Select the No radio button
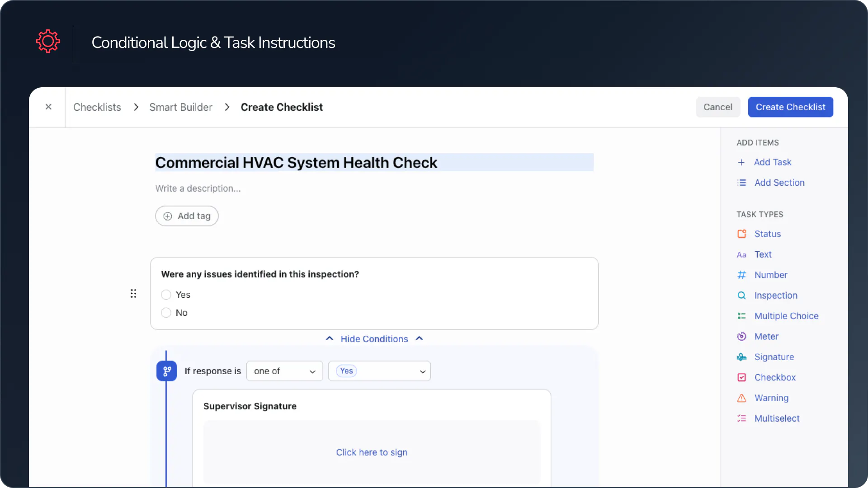Viewport: 868px width, 488px height. pyautogui.click(x=165, y=313)
